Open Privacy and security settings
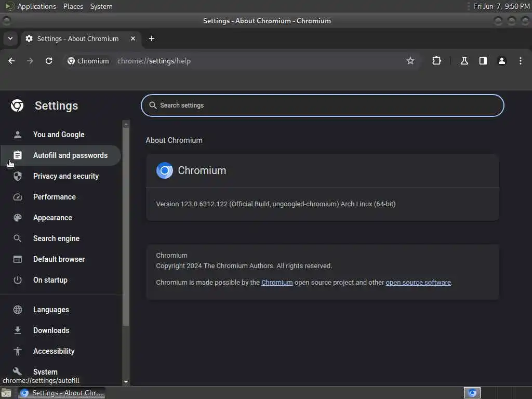The image size is (532, 399). click(x=60, y=176)
